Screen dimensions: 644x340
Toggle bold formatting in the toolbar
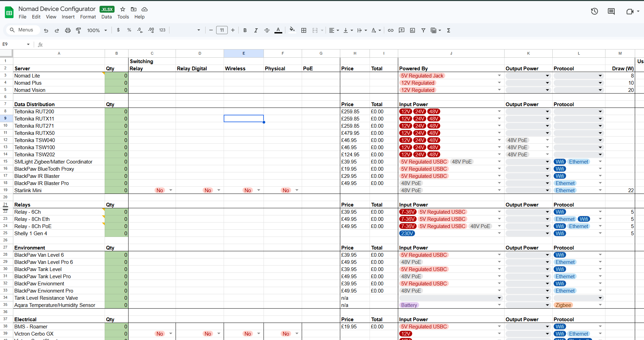[x=245, y=30]
